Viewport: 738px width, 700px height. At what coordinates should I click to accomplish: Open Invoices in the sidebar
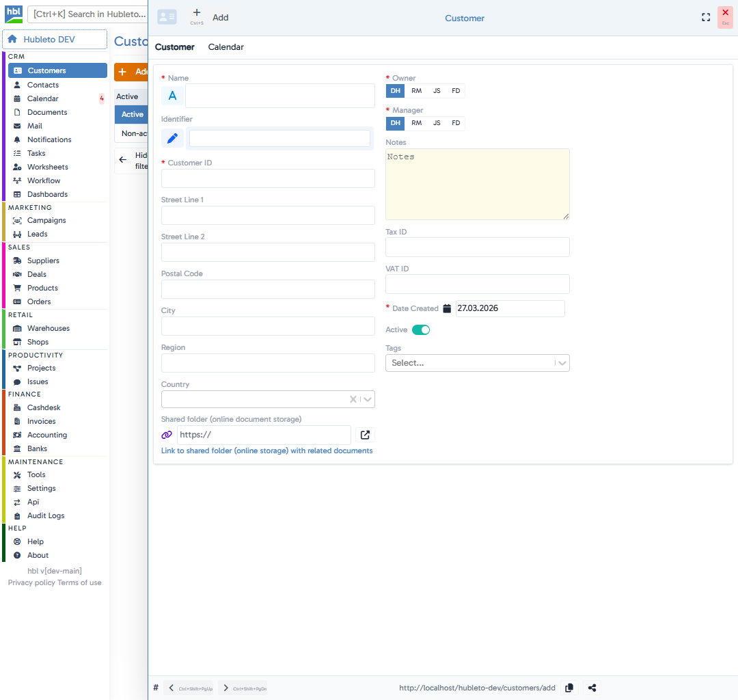coord(41,421)
